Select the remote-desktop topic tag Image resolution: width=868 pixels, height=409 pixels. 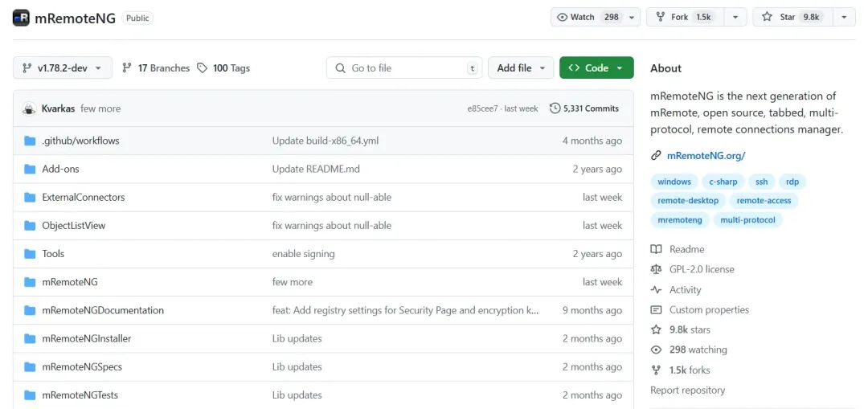688,201
